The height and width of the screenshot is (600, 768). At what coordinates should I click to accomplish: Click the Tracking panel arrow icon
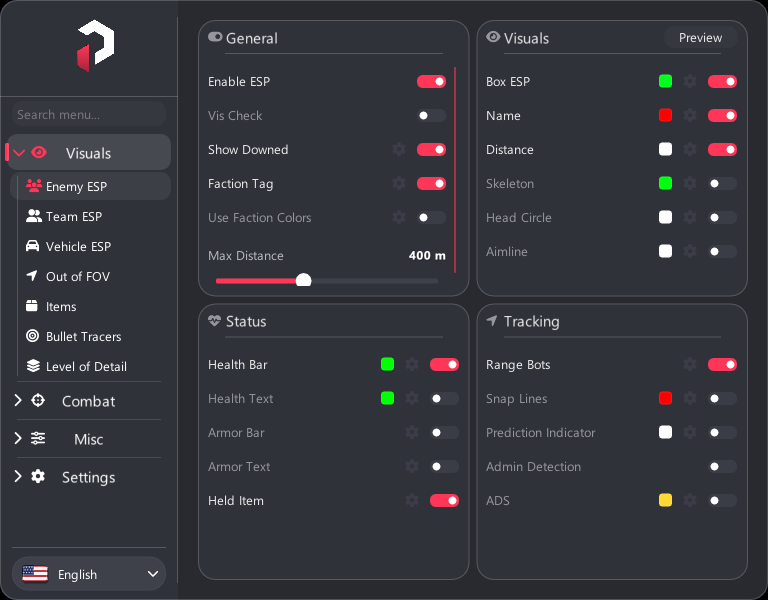(492, 321)
